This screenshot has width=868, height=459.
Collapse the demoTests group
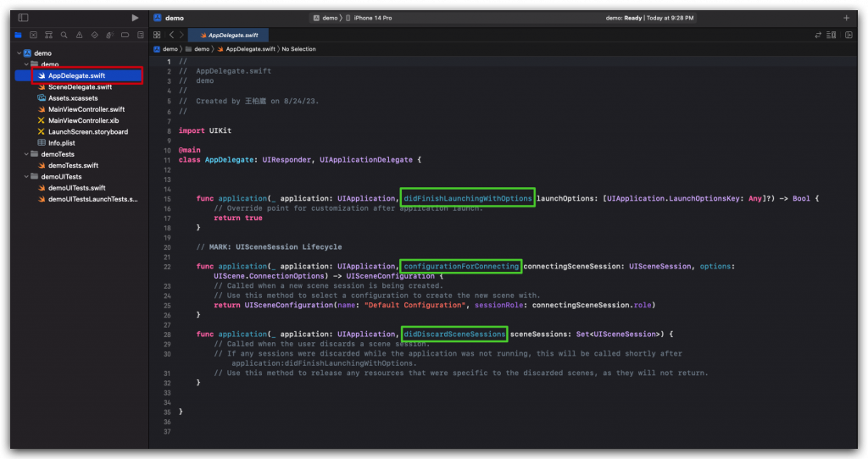point(26,154)
